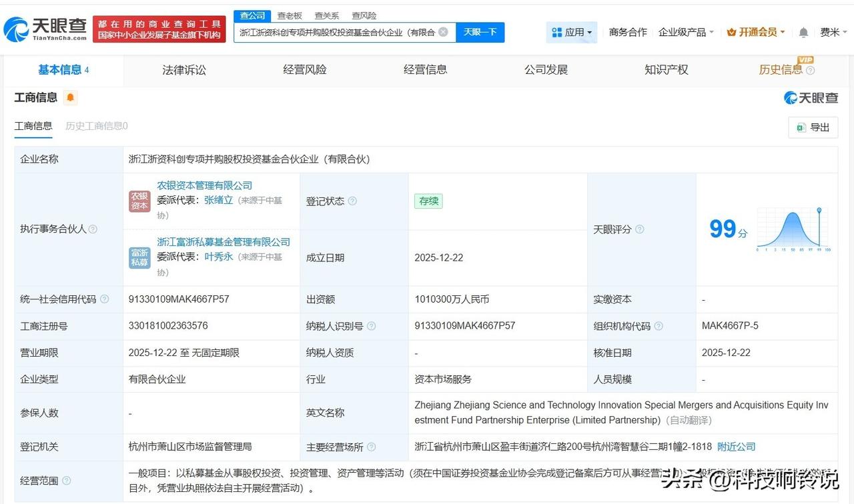Click the question-mark icon beside 天眼评分
Viewport: 854px width, 504px height.
coord(638,229)
